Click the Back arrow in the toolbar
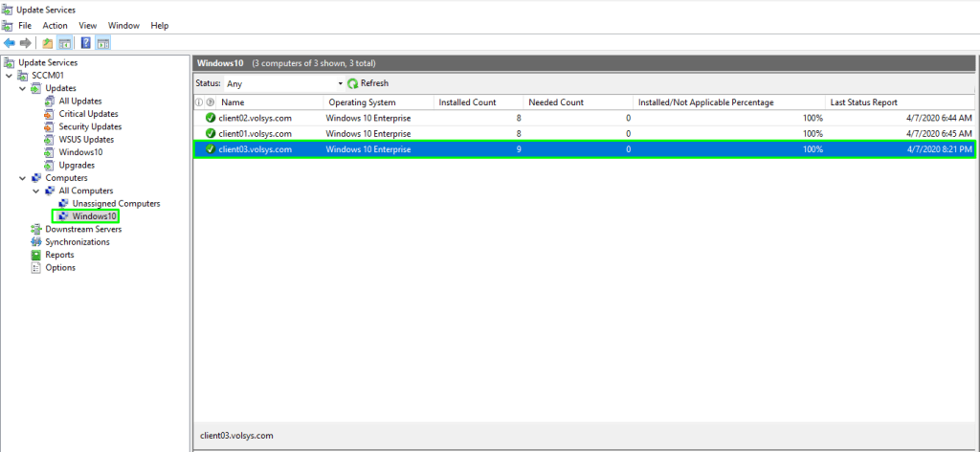Screen dimensions: 980x452 (x=10, y=43)
